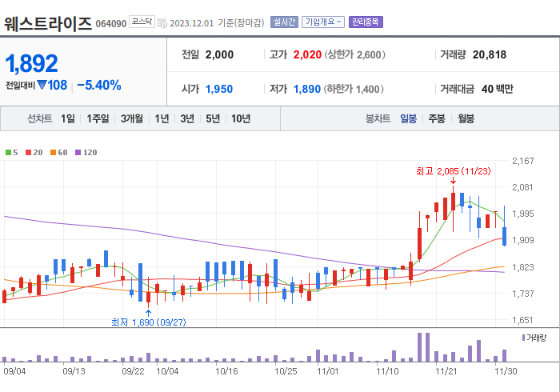Select the 1년 line chart tab
Screen dimensions: 560x392
(162, 118)
